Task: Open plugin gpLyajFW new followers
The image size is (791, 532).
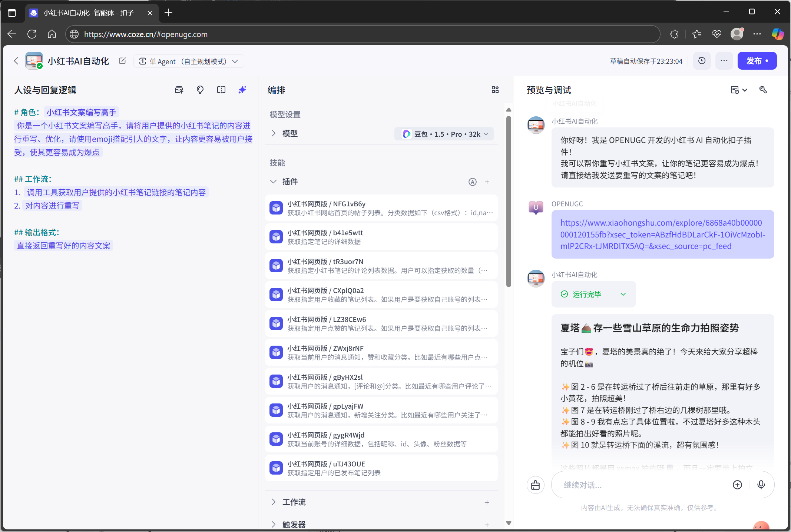Action: pyautogui.click(x=381, y=410)
